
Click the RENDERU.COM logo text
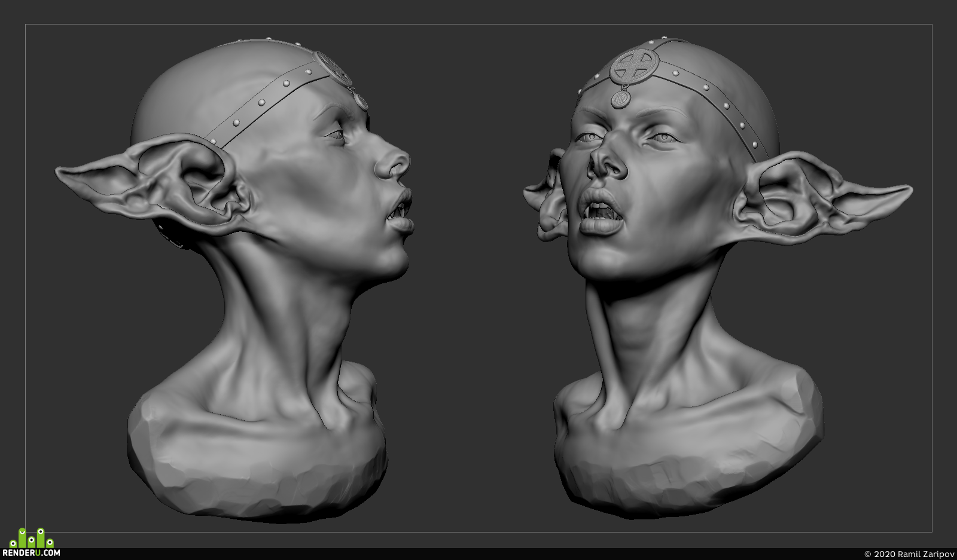tap(31, 553)
